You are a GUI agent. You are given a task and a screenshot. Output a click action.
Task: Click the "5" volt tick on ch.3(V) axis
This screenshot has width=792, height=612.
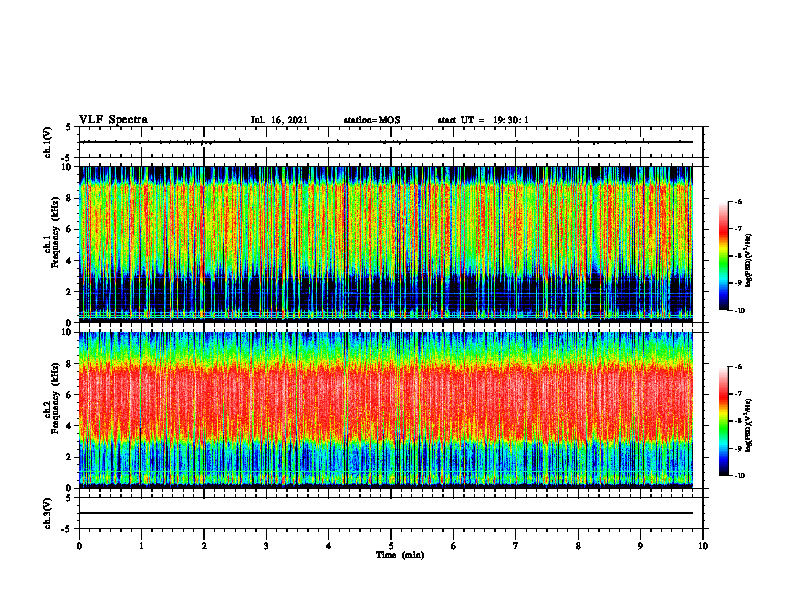click(x=69, y=498)
